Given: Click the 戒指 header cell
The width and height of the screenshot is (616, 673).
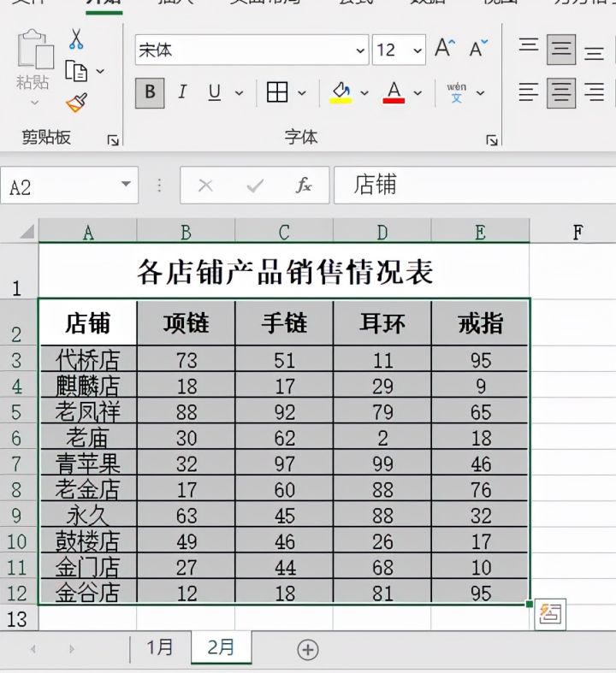Looking at the screenshot, I should tap(480, 322).
